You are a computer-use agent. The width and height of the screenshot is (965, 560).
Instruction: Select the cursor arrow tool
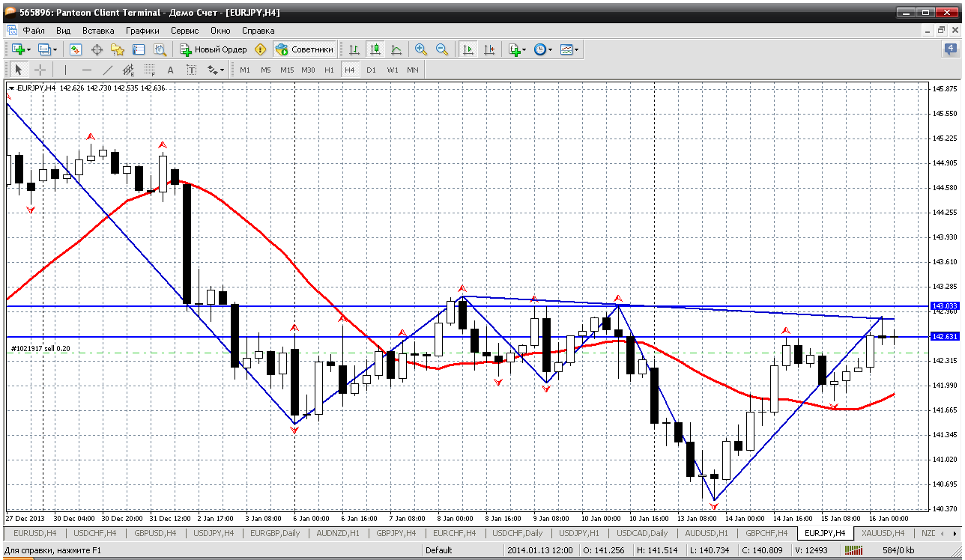point(19,70)
